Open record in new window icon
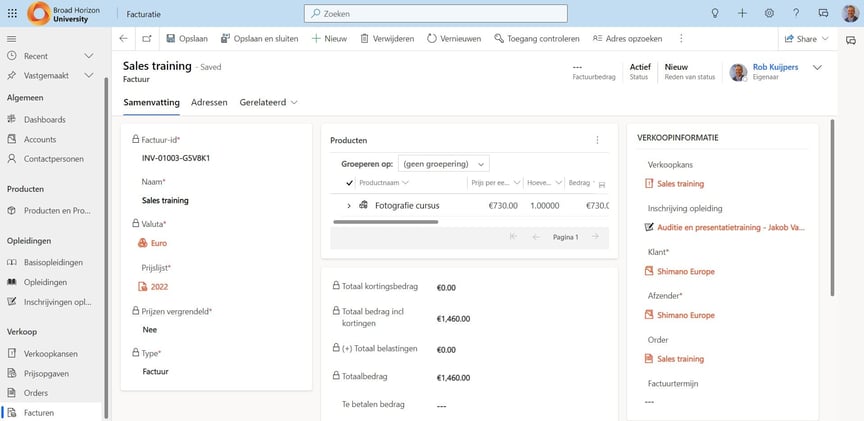Screen dimensions: 864x421 pos(147,39)
